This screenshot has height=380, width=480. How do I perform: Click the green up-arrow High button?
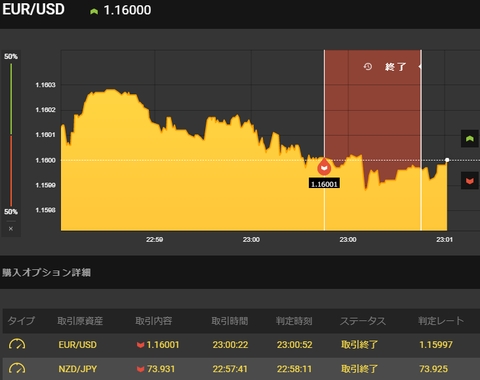click(x=470, y=139)
